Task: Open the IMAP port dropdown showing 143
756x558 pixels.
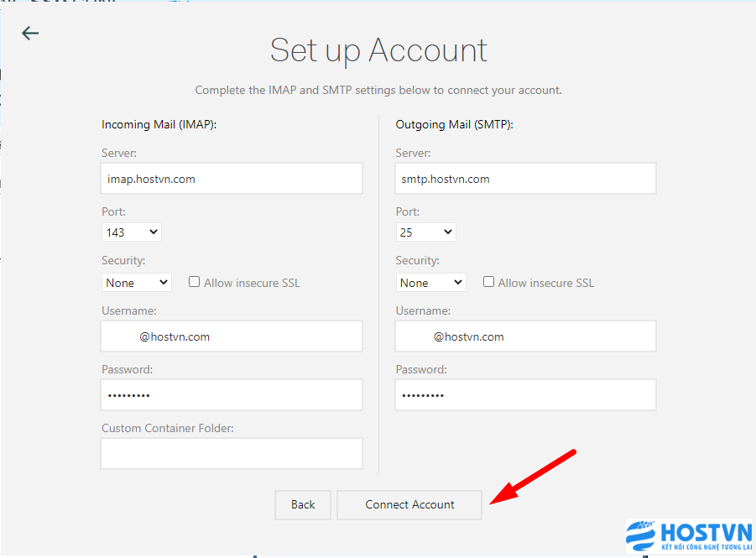Action: click(x=131, y=232)
